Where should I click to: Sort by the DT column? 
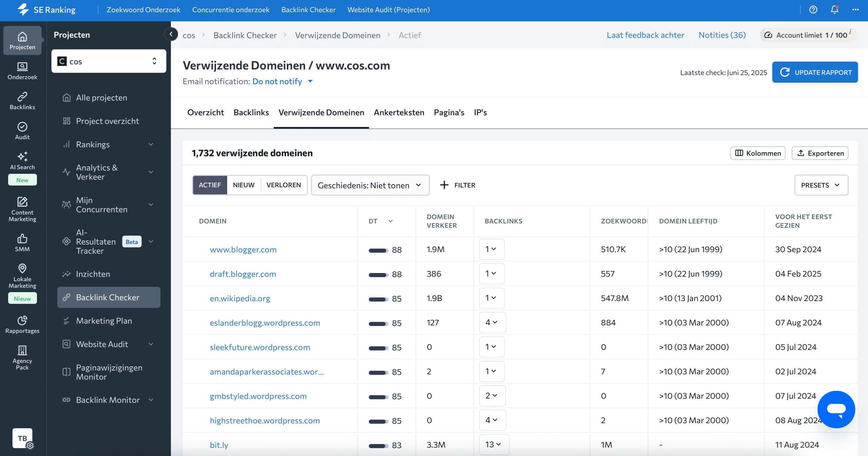click(381, 221)
